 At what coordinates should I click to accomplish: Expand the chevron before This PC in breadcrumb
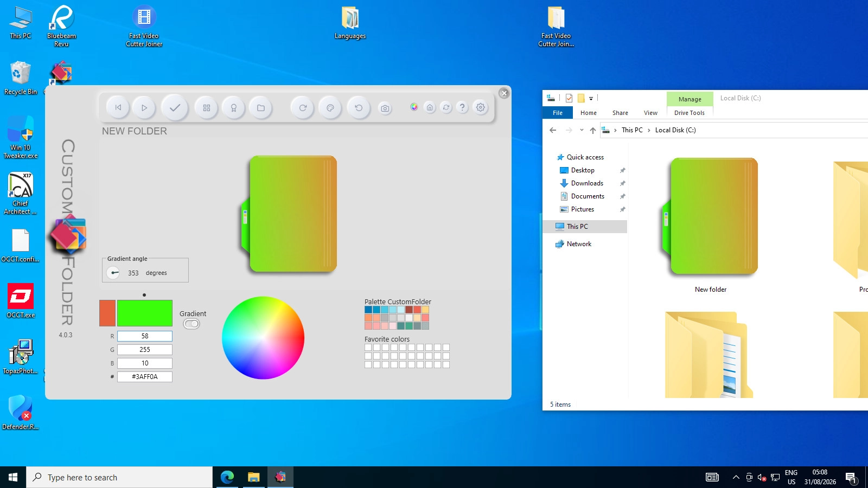point(615,130)
